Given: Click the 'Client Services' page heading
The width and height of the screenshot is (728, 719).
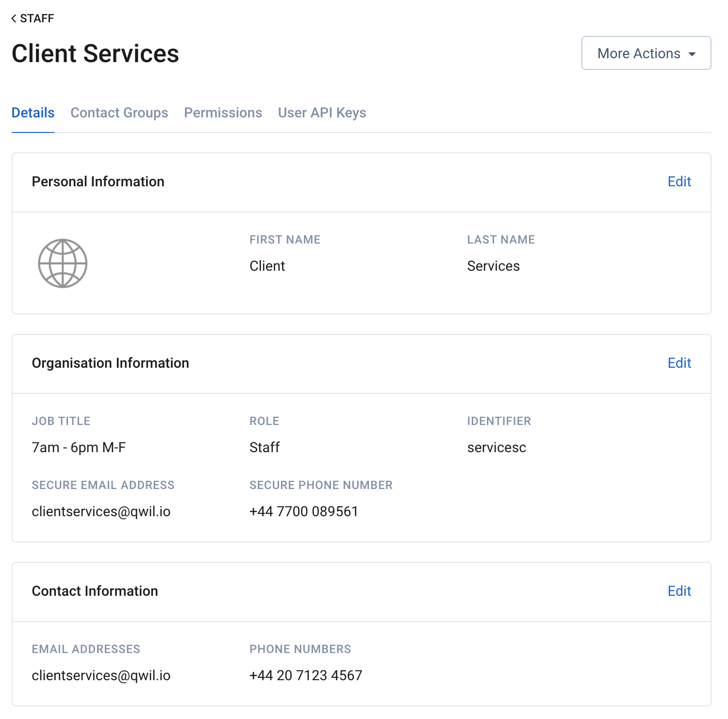Looking at the screenshot, I should pos(95,53).
